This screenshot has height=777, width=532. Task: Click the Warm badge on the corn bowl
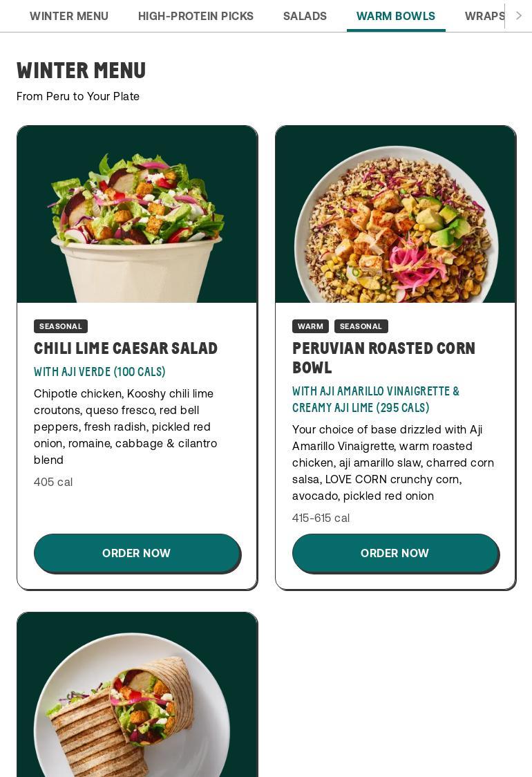(311, 326)
